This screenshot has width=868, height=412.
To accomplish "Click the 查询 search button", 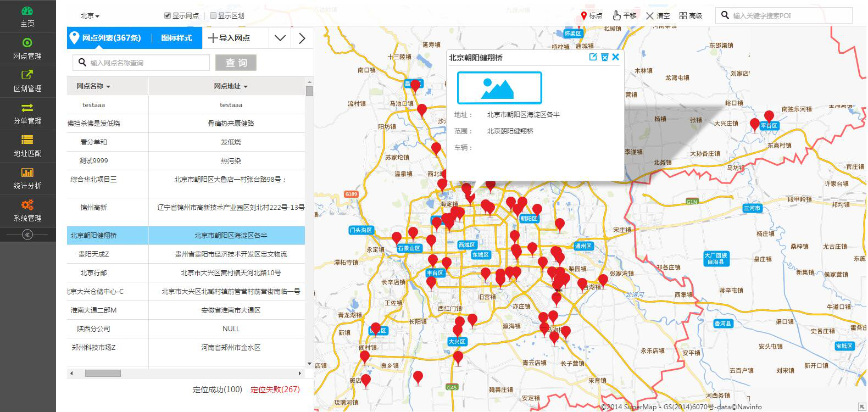I will [236, 63].
